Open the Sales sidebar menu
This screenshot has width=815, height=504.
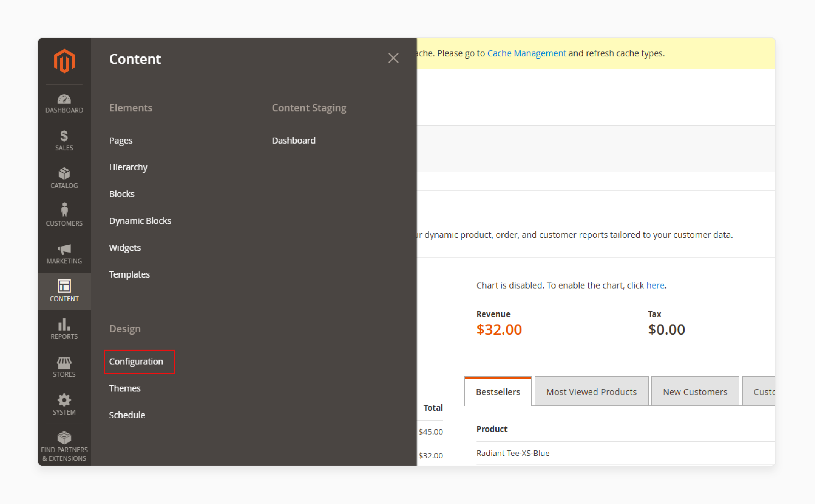(64, 141)
